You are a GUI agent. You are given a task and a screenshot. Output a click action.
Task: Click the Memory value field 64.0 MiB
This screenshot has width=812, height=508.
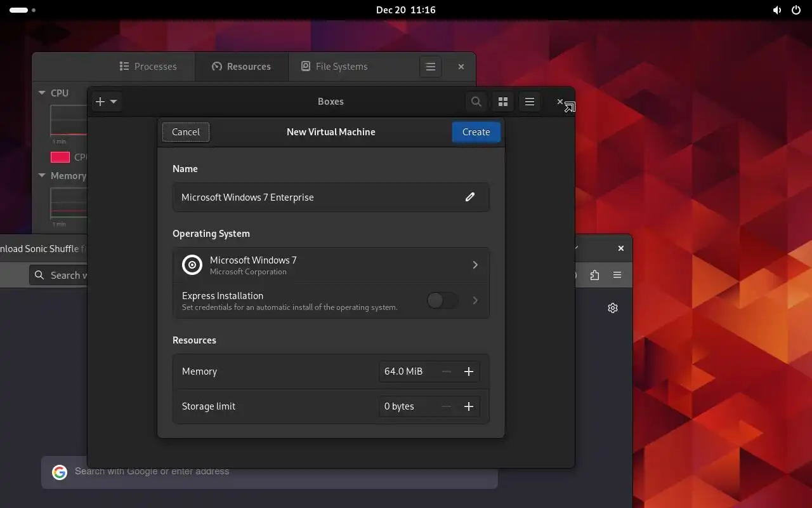pyautogui.click(x=403, y=371)
